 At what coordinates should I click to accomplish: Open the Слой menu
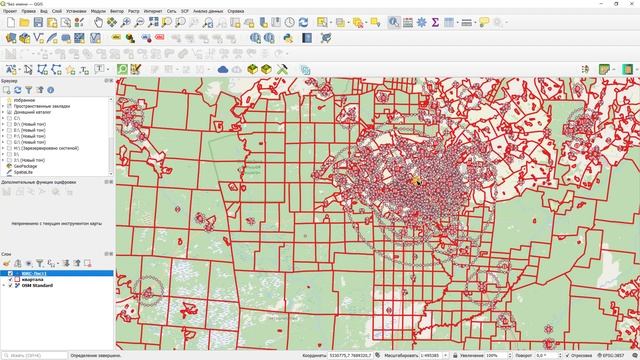[57, 11]
